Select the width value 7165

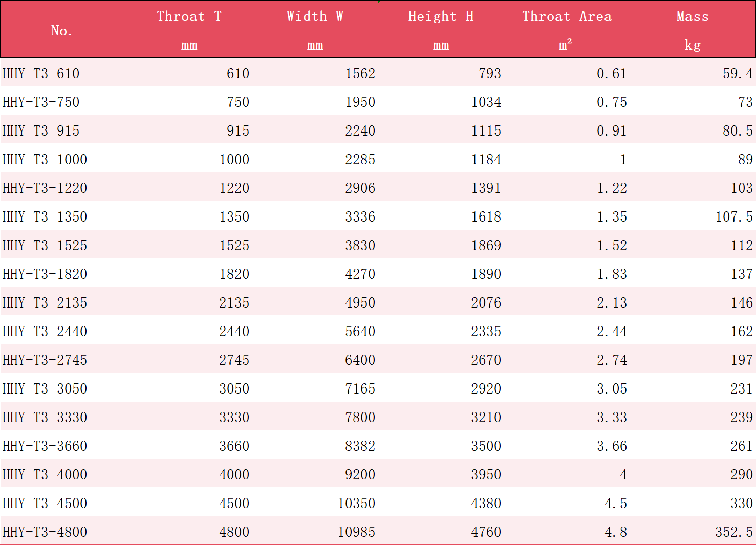coord(360,388)
